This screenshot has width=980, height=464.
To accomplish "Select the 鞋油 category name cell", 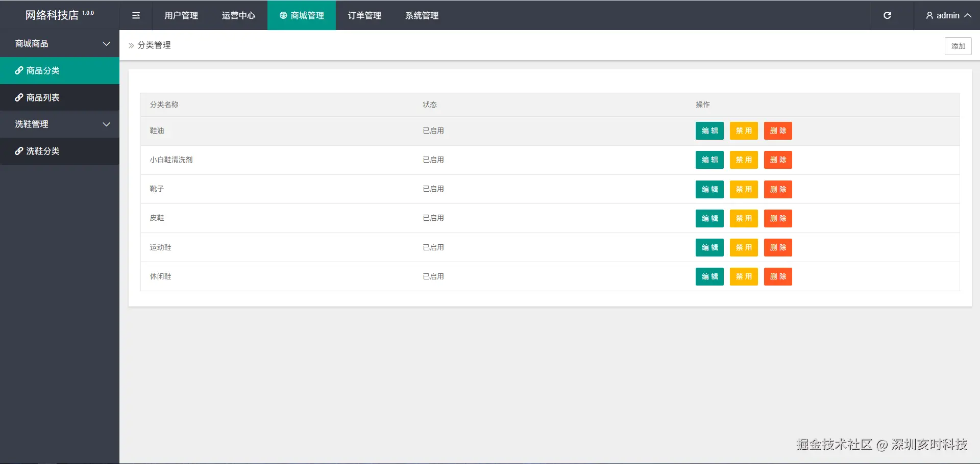I will coord(157,131).
